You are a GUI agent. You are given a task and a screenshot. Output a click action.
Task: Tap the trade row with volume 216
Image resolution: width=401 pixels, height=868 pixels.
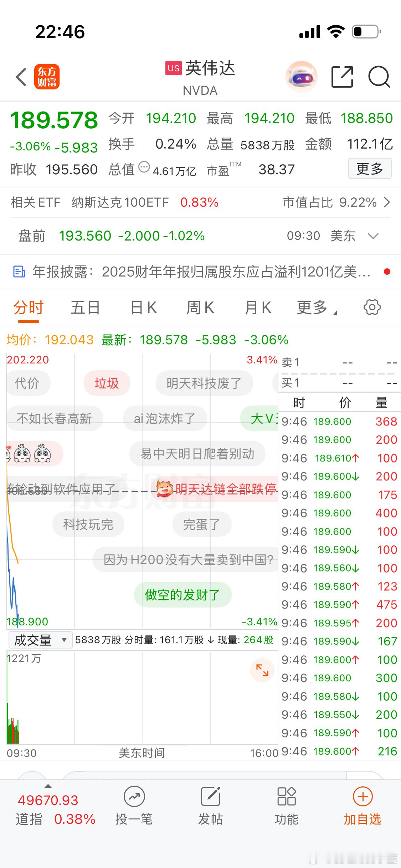(339, 751)
